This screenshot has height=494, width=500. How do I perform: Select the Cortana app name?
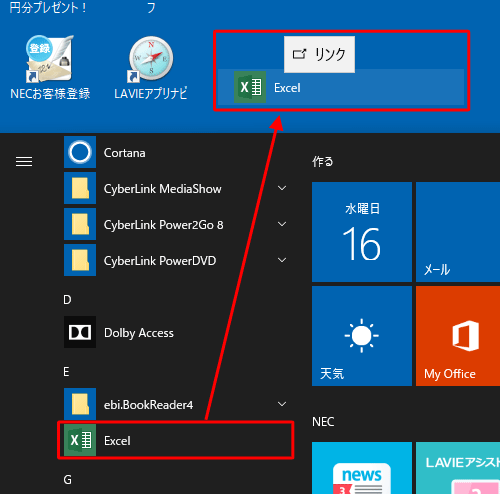coord(125,153)
